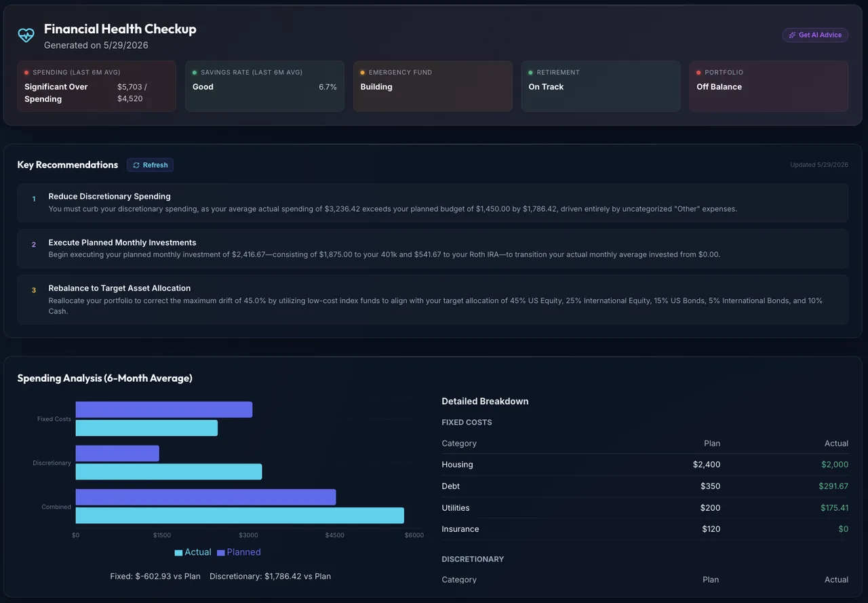Screen dimensions: 868x603
Task: Click the $175.41 Utilities actual value
Action: coord(833,508)
